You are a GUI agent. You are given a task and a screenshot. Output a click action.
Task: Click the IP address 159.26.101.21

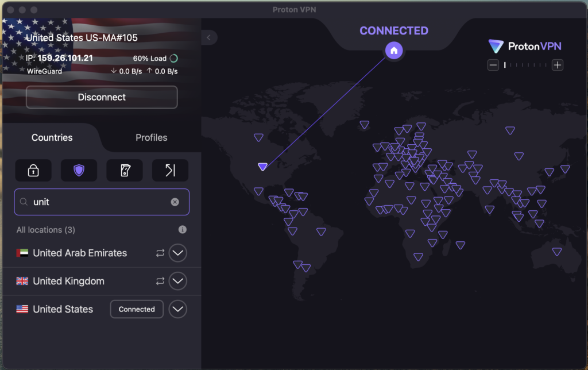coord(65,58)
